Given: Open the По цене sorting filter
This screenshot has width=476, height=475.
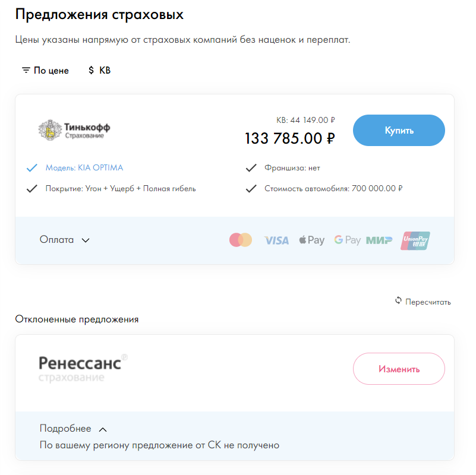Looking at the screenshot, I should click(x=45, y=70).
